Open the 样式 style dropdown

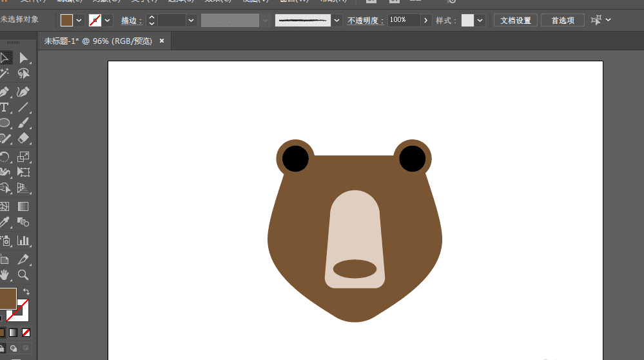click(x=481, y=21)
